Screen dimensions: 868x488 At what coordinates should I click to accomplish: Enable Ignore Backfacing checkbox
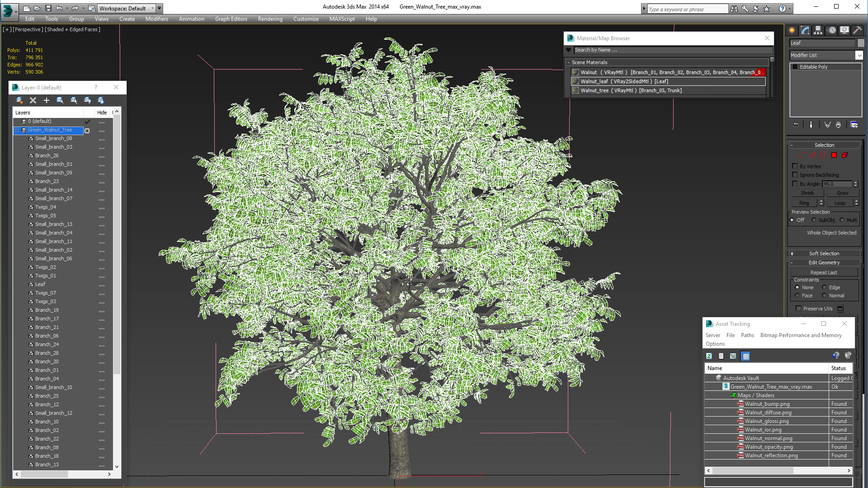point(795,175)
